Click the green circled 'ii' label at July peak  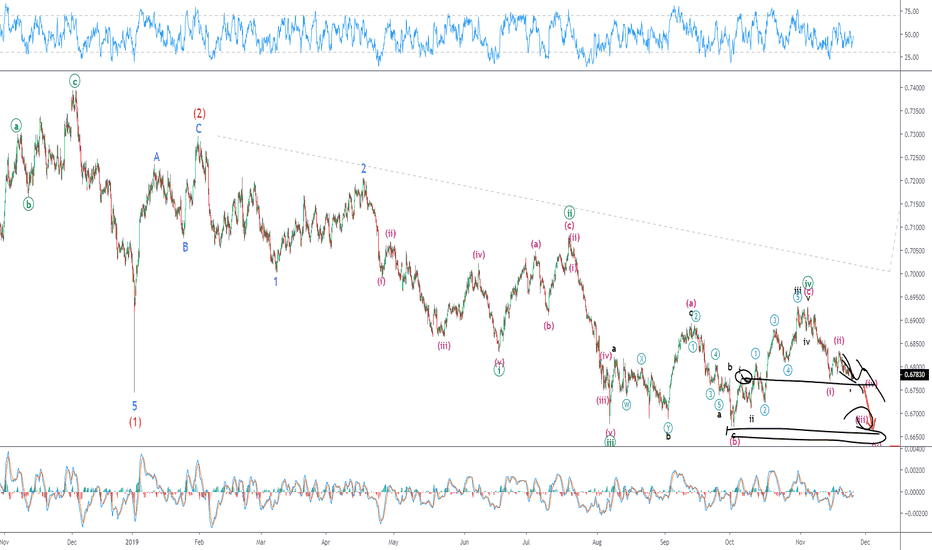[569, 213]
